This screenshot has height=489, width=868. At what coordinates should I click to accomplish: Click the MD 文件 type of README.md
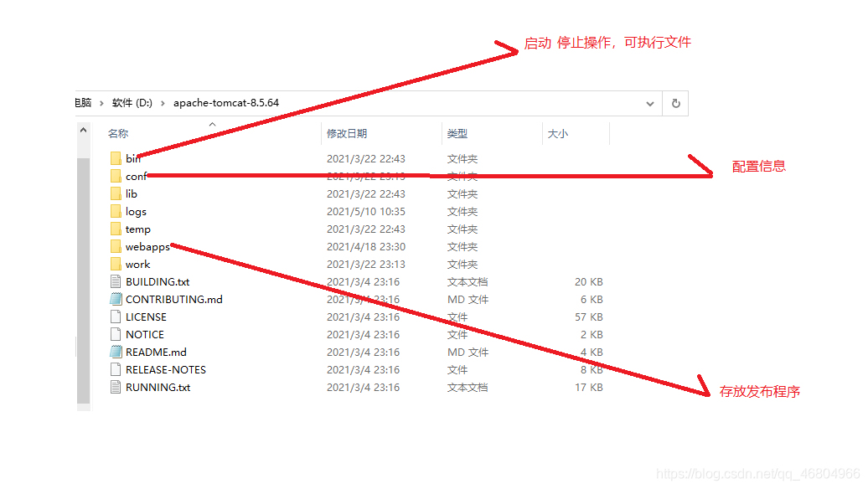click(468, 353)
